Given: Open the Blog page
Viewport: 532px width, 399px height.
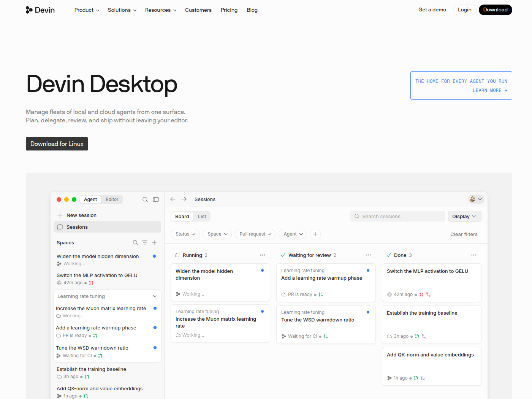Looking at the screenshot, I should (252, 10).
